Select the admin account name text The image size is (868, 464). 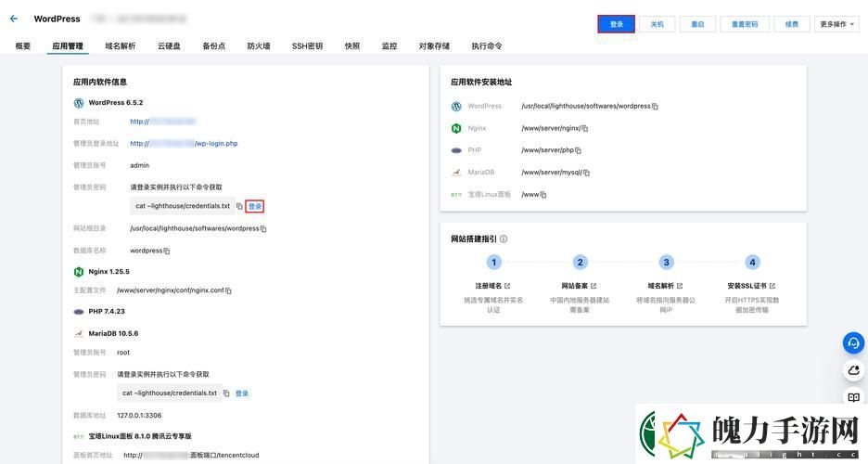[139, 165]
